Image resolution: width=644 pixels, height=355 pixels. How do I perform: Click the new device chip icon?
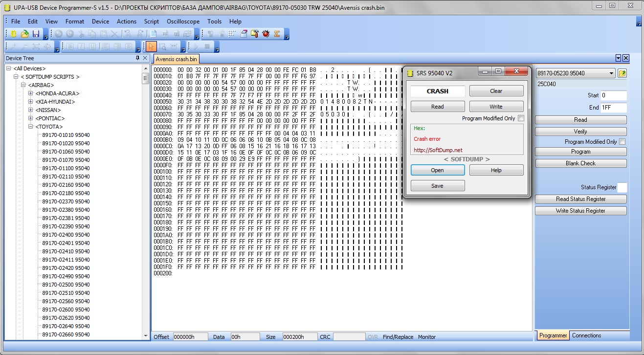click(14, 34)
